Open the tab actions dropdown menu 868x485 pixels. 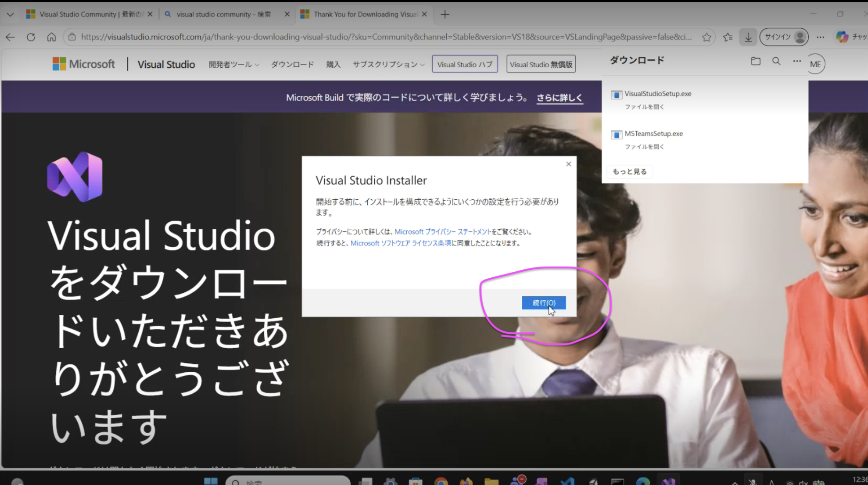10,14
